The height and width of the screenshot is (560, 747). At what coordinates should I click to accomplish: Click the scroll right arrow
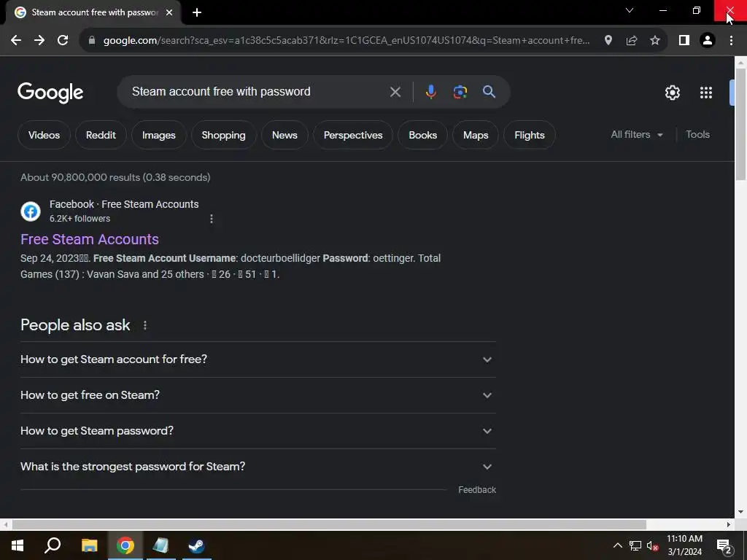[729, 525]
